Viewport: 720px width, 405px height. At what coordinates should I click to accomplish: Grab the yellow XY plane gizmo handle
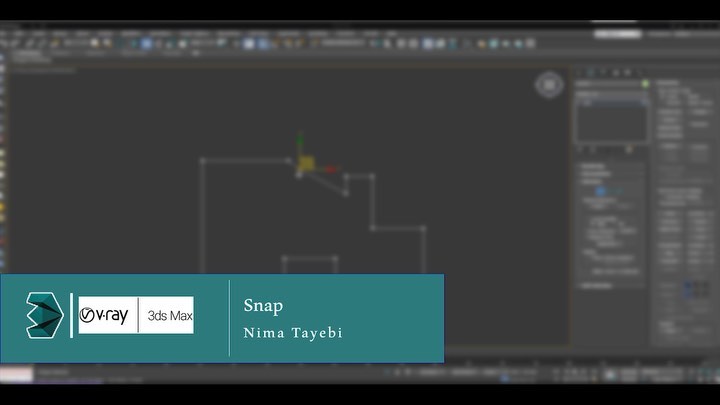coord(306,163)
